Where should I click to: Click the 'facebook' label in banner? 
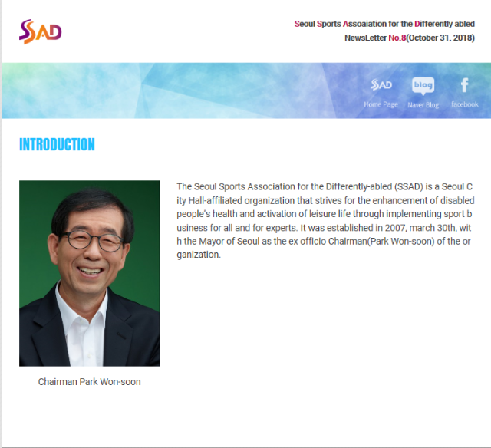click(464, 104)
